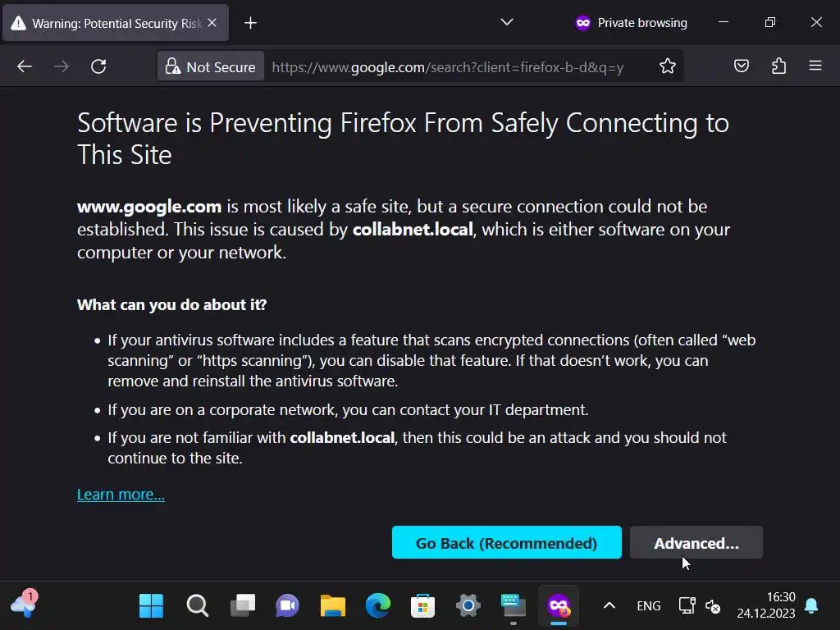Screen dimensions: 840x630
Task: Expand Advanced error details
Action: pyautogui.click(x=696, y=543)
